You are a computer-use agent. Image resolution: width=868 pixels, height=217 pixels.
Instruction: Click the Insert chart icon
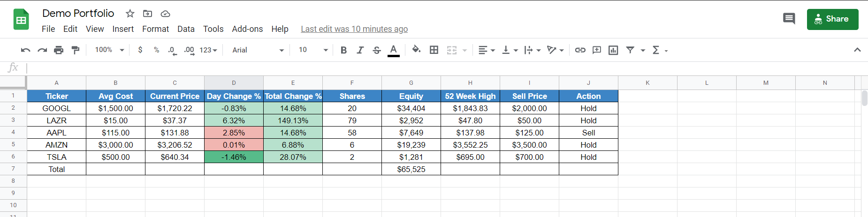coord(613,50)
